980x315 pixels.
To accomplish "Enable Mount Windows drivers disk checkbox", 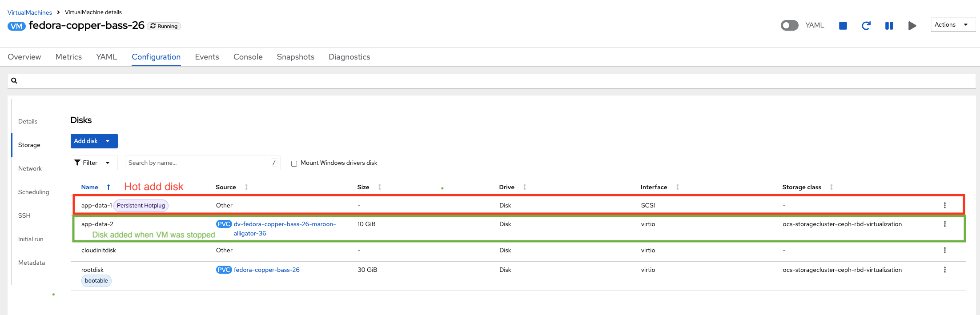I will click(294, 163).
